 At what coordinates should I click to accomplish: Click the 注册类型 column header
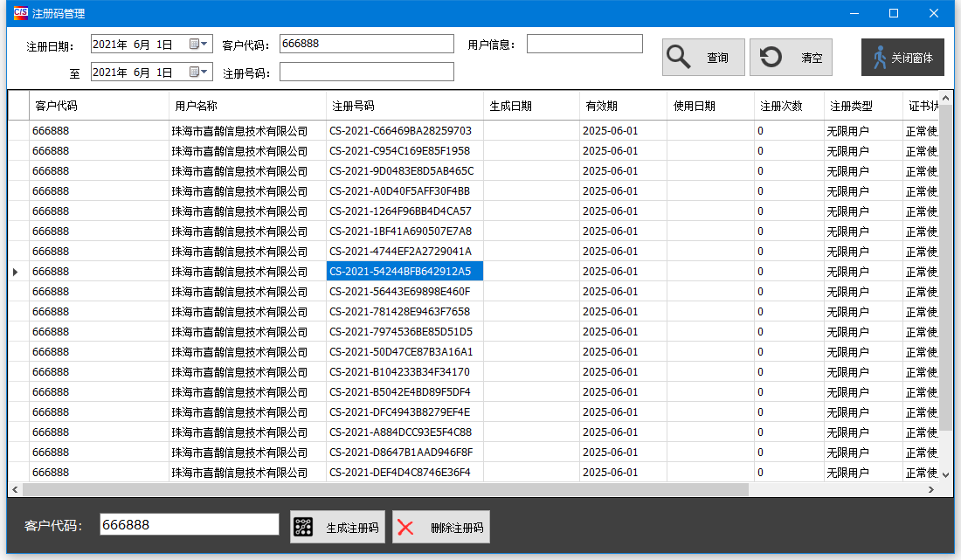tap(863, 106)
